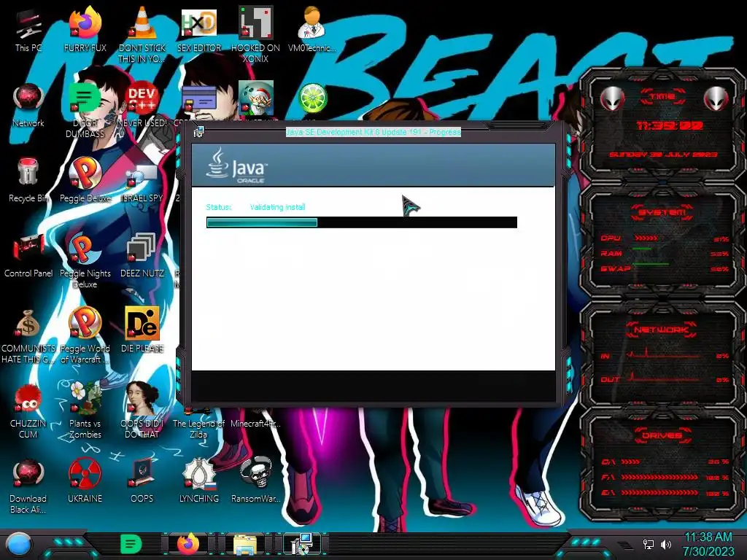Select the lime slice desktop icon

(x=312, y=98)
